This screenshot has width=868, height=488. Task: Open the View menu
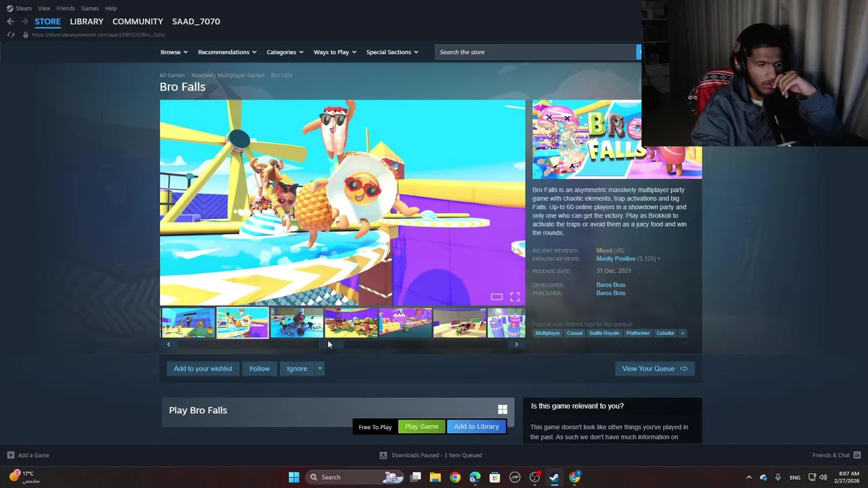[44, 8]
